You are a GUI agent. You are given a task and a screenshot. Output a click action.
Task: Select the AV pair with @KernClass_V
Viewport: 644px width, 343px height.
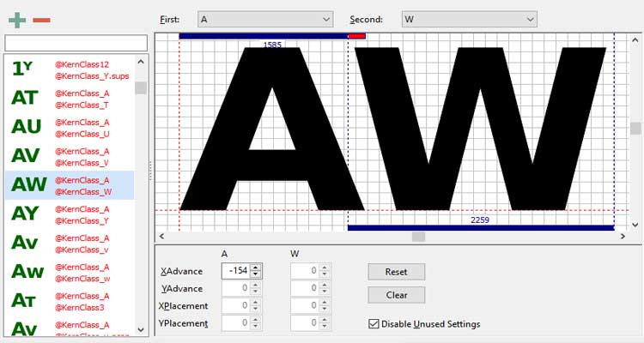70,156
